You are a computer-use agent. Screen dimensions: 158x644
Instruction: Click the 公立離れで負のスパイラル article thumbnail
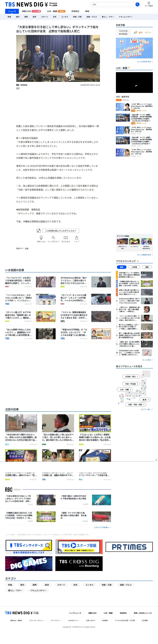tap(95, 423)
